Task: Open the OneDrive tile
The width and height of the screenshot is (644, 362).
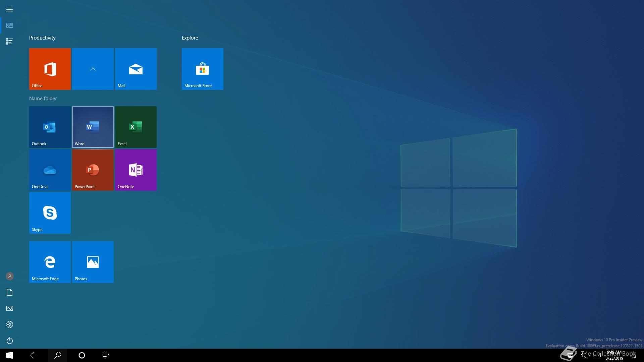Action: [50, 170]
